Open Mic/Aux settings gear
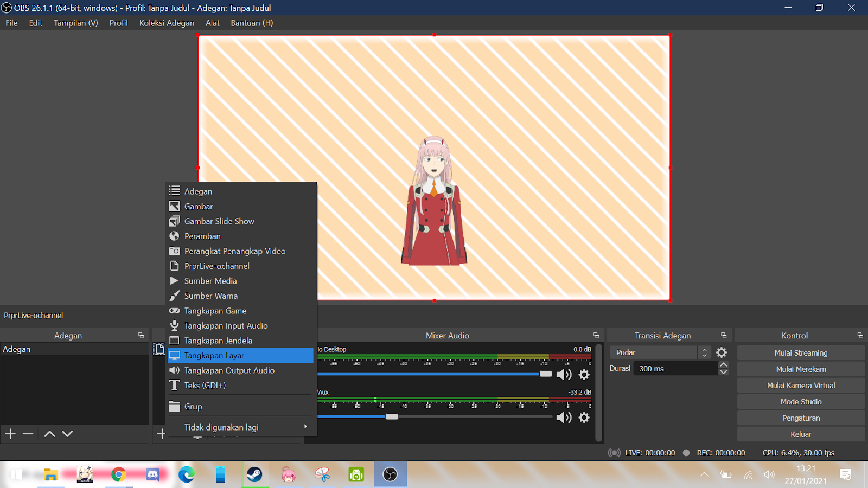 click(584, 418)
